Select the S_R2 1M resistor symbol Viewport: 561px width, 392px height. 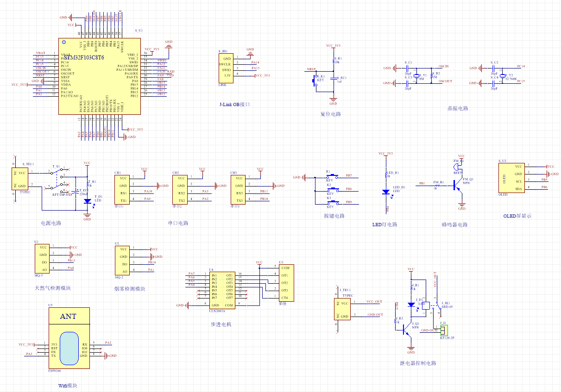point(431,76)
